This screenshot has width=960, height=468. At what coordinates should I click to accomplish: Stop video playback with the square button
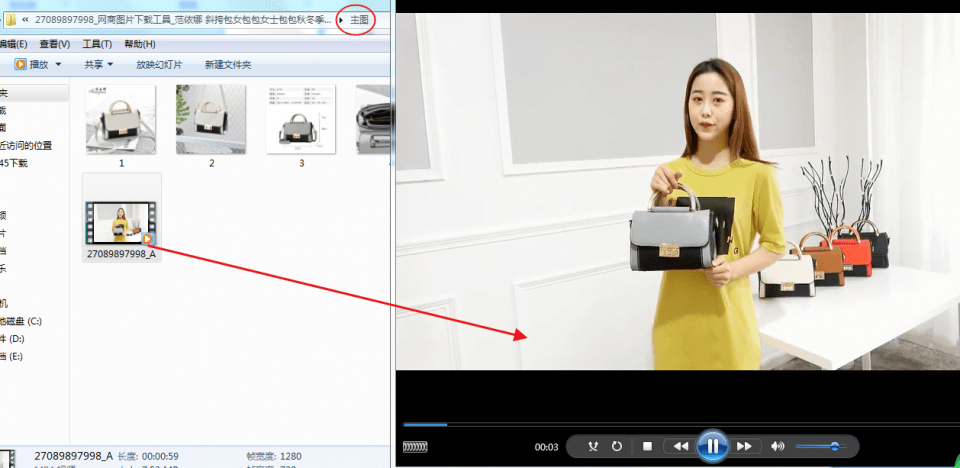(647, 447)
